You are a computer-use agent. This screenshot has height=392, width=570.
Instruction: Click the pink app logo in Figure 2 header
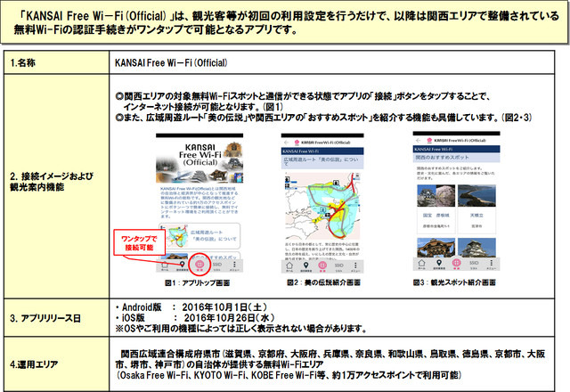click(x=297, y=143)
